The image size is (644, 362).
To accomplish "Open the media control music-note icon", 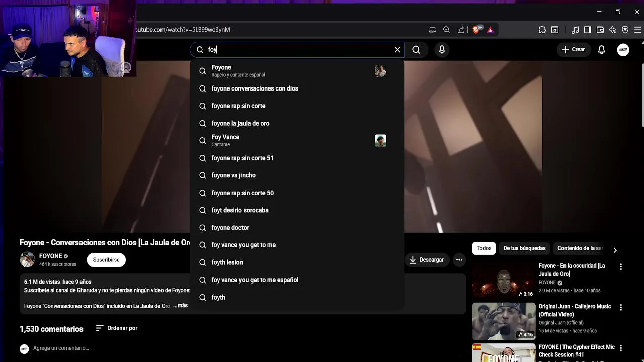I will [x=575, y=30].
